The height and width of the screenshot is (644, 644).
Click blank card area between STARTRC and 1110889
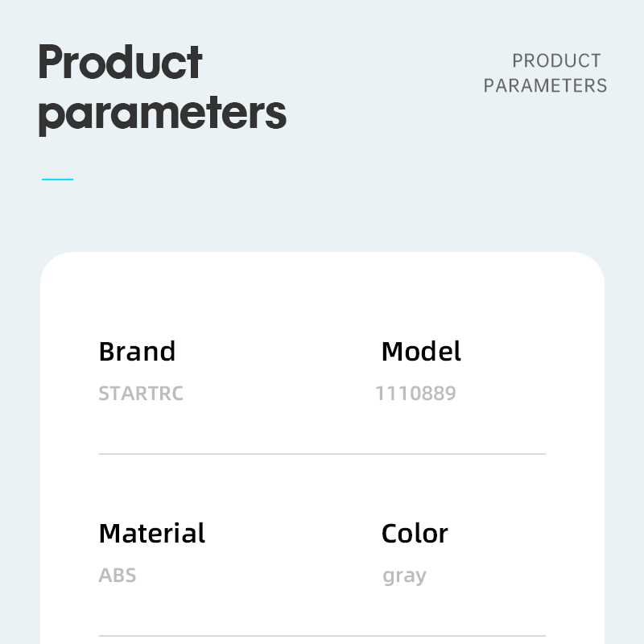coord(279,394)
